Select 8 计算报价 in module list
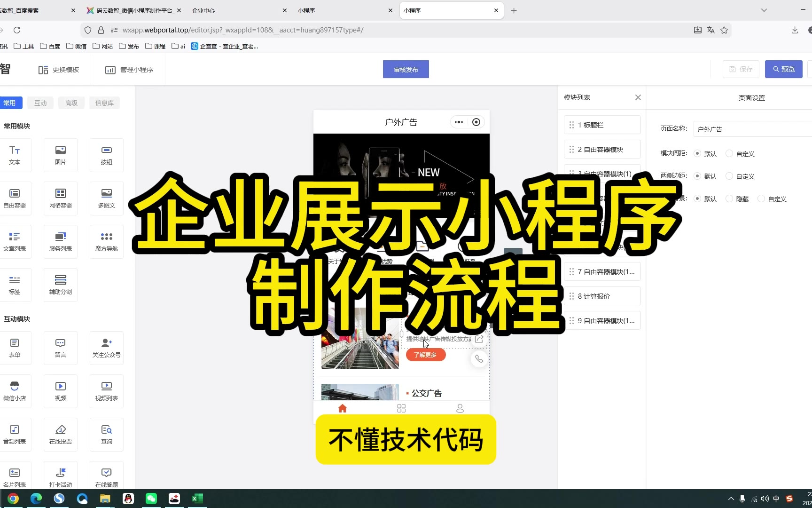Screen dimensions: 812x508 click(x=602, y=296)
